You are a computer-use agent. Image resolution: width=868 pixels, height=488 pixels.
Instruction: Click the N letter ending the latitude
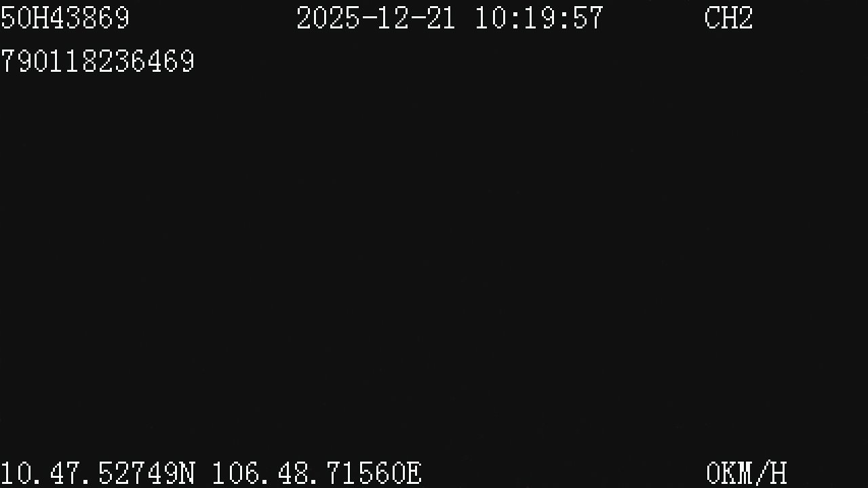tap(188, 473)
